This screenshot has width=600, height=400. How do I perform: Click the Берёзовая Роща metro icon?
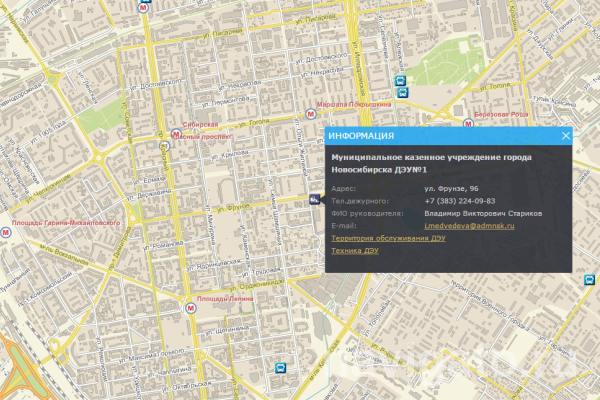[x=470, y=123]
